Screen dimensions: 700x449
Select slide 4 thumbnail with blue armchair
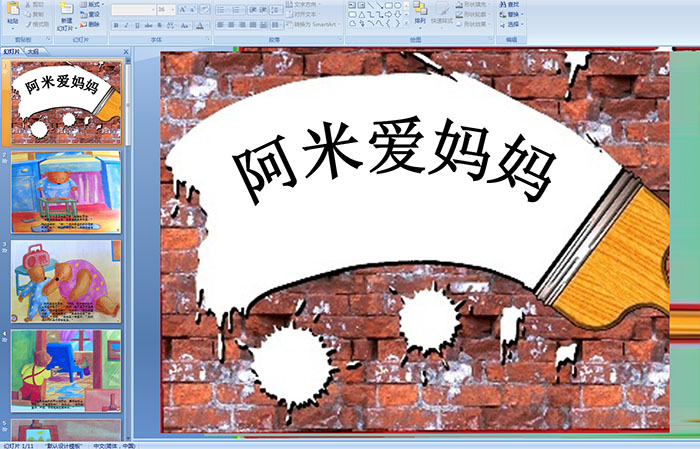pos(66,370)
